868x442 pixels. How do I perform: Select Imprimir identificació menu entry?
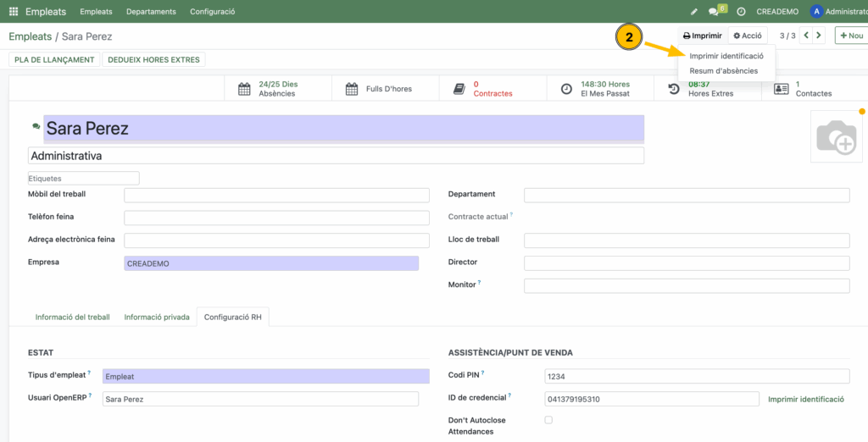[726, 56]
